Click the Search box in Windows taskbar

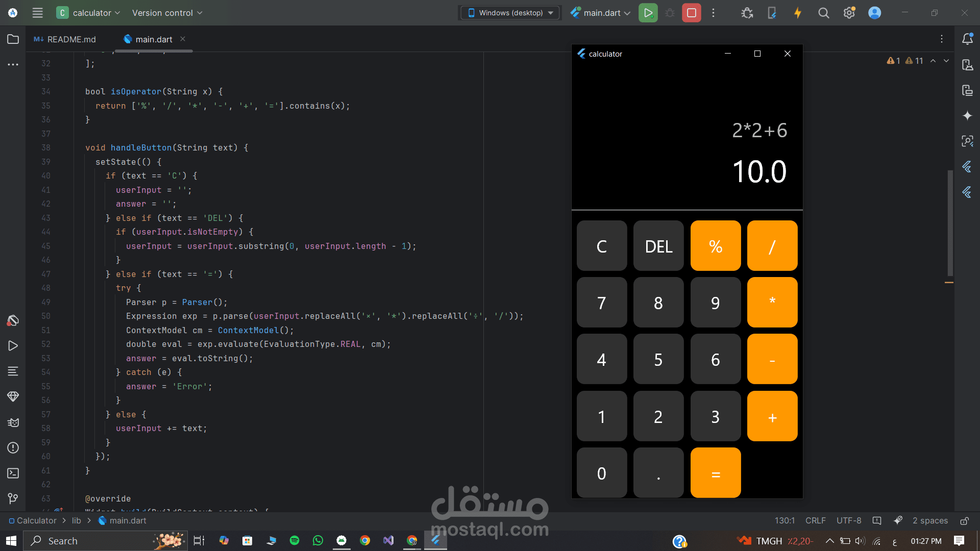coord(102,540)
